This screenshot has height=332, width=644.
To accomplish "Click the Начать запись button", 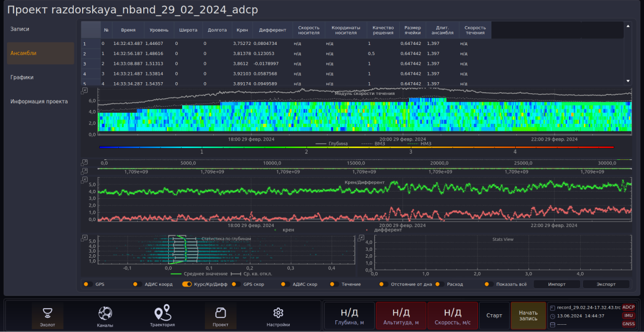I will [x=528, y=315].
